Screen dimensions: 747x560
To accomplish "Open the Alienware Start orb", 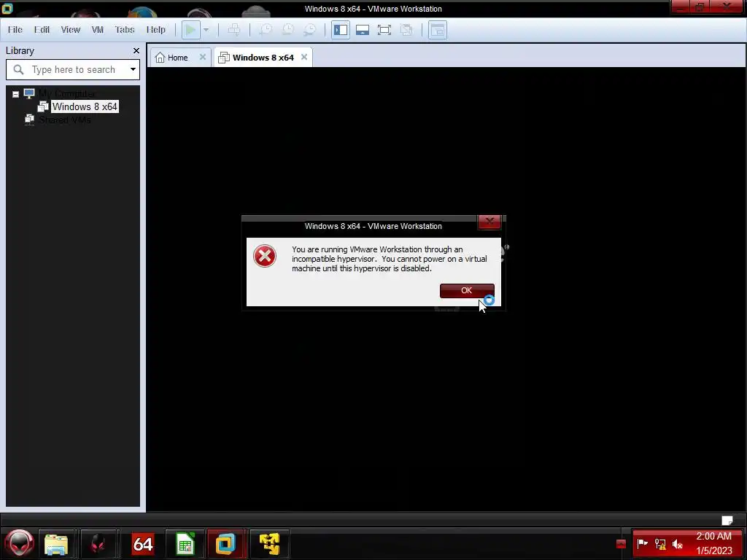I will (x=19, y=543).
